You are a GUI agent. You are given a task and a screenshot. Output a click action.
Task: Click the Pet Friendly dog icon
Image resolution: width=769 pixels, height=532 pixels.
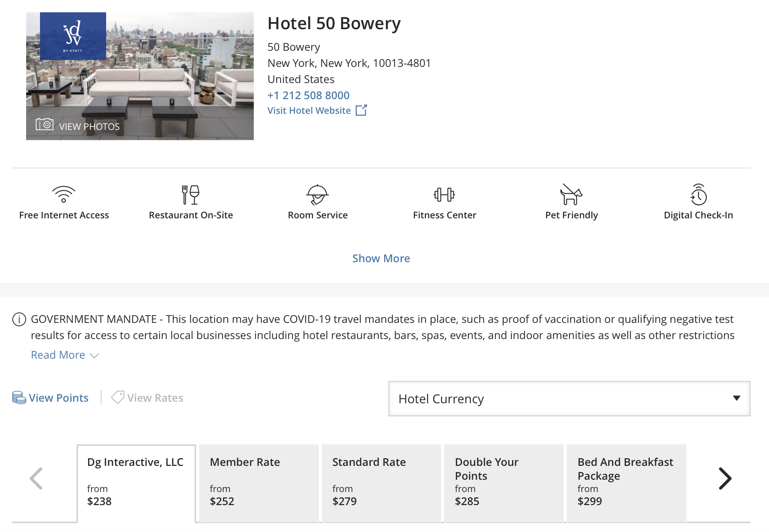571,195
